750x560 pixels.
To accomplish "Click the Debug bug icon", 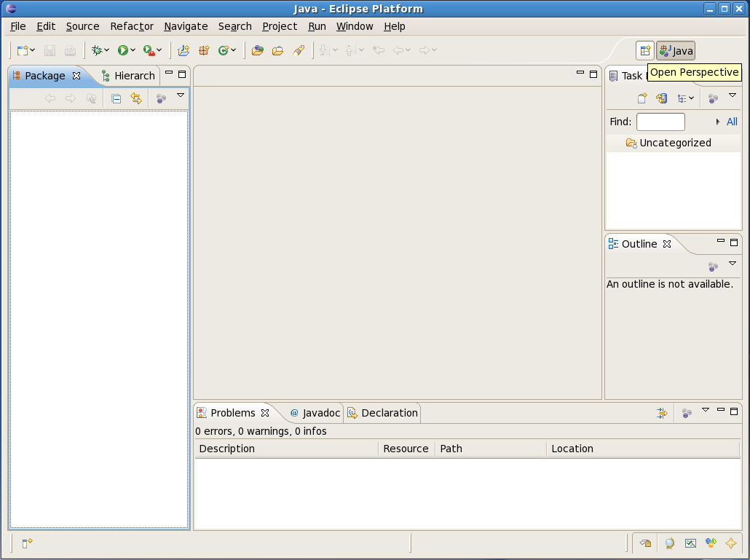I will 97,50.
